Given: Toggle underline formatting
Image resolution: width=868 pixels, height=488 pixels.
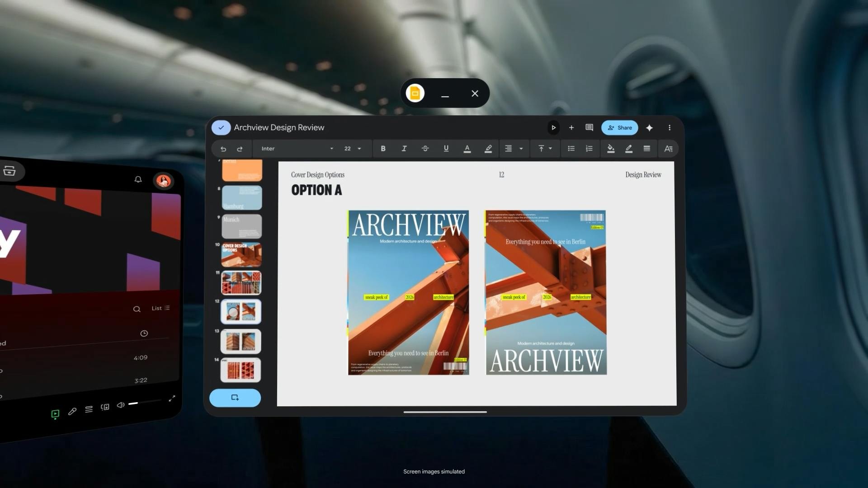Looking at the screenshot, I should (x=446, y=149).
